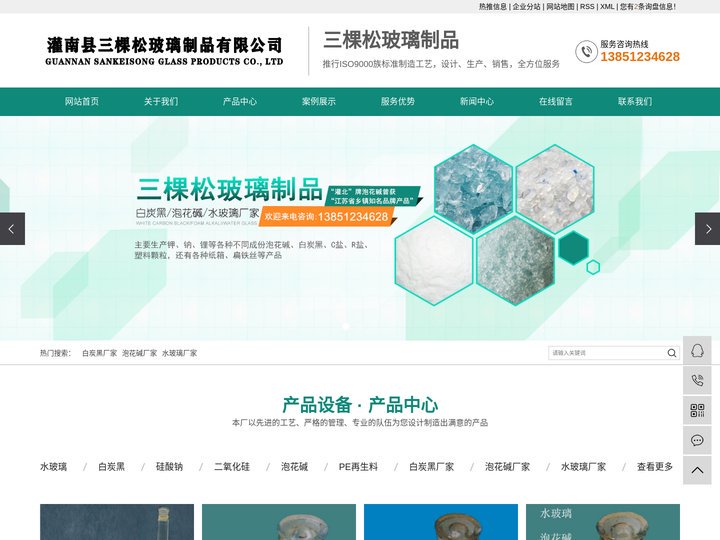720x540 pixels.
Task: Advance banner with right arrow
Action: (x=707, y=229)
